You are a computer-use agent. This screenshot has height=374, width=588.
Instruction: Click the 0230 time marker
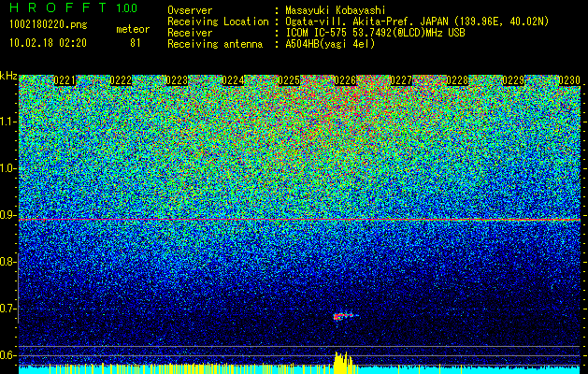(x=569, y=80)
